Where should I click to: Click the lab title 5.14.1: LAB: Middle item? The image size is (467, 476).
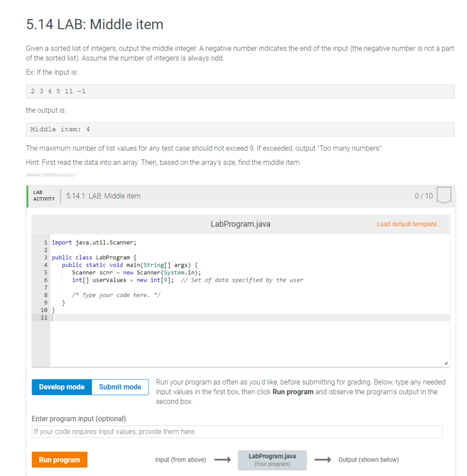pyautogui.click(x=103, y=196)
